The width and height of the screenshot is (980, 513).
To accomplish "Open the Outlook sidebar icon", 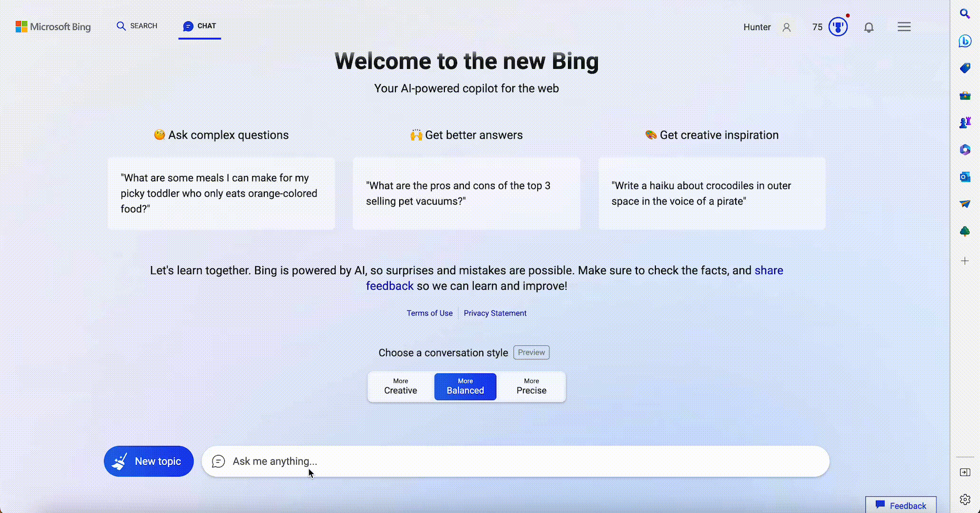I will [x=964, y=177].
